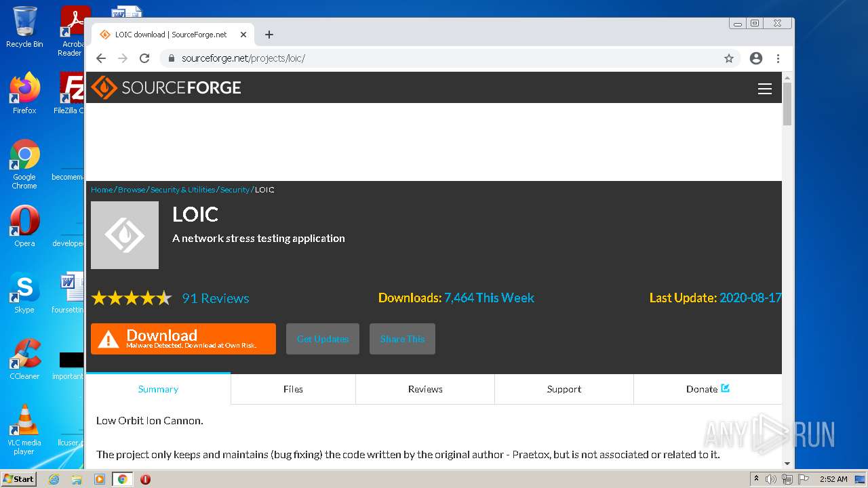
Task: Open FileZilla desktop shortcut
Action: (71, 94)
